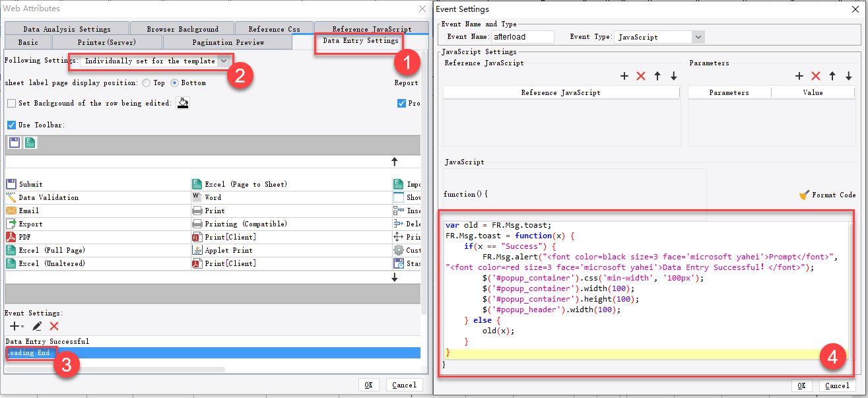Switch to the Browser Background tab
868x398 pixels.
point(182,28)
